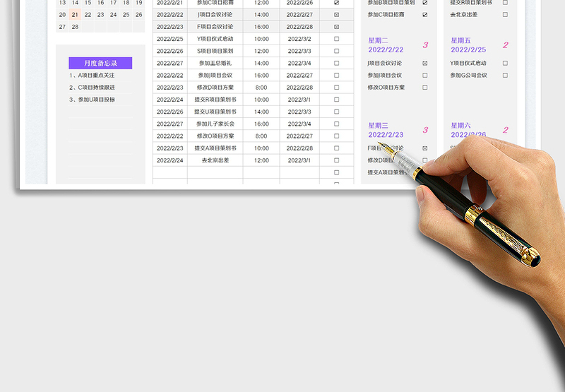This screenshot has width=565, height=392.
Task: Select the 提交U项目策划书 cell in the table
Action: click(215, 112)
